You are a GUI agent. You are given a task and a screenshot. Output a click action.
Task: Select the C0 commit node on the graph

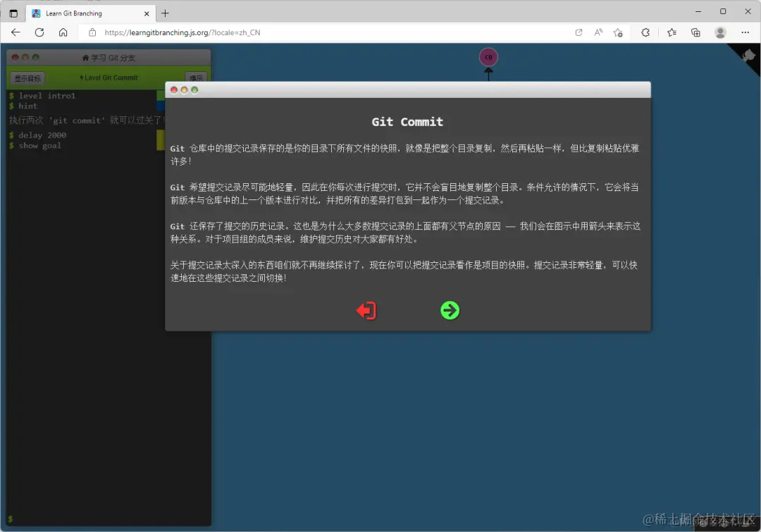pyautogui.click(x=488, y=56)
